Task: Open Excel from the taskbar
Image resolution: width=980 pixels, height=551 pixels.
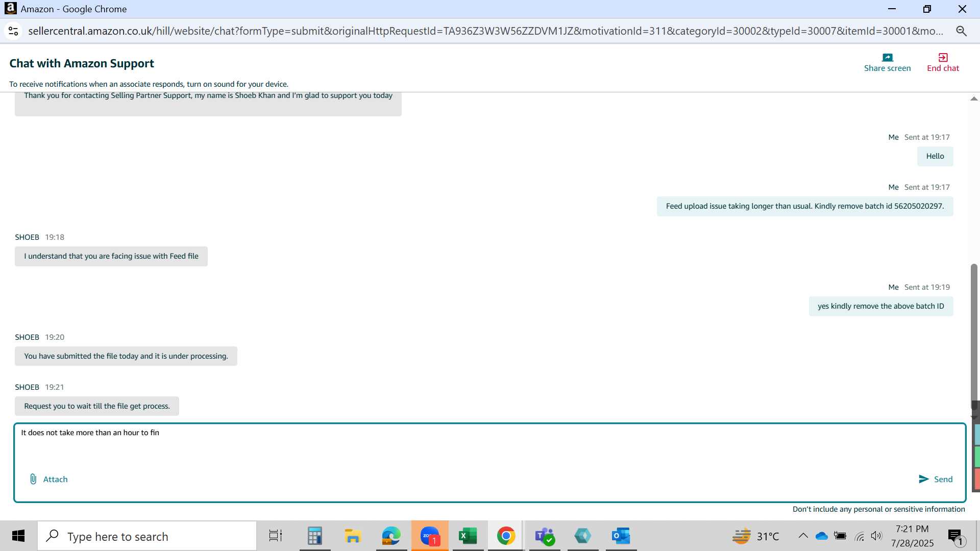Action: tap(468, 536)
